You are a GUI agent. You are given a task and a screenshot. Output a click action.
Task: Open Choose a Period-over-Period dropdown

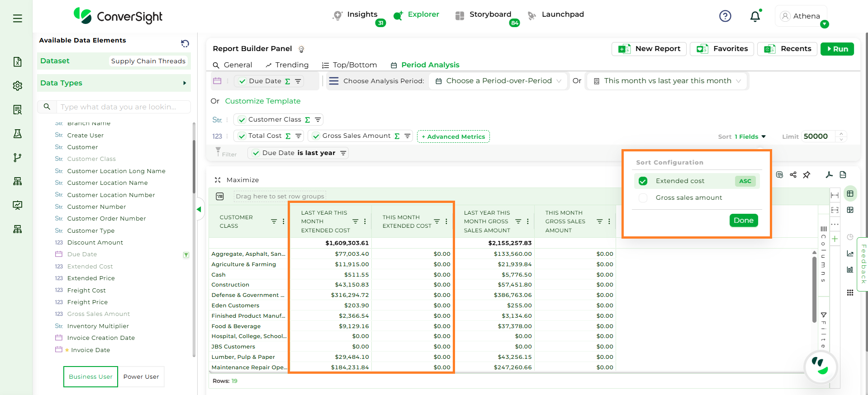(498, 81)
